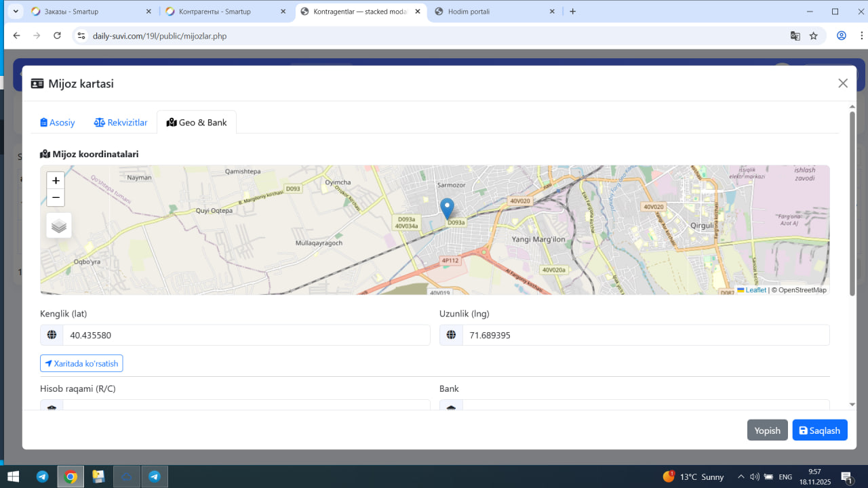Switch to the Asosiy tab

tap(58, 123)
